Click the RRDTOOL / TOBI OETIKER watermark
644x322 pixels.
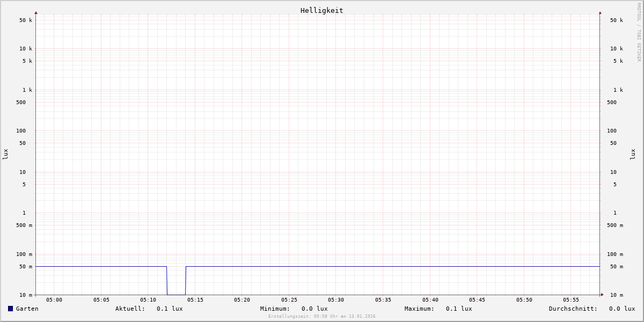[639, 32]
